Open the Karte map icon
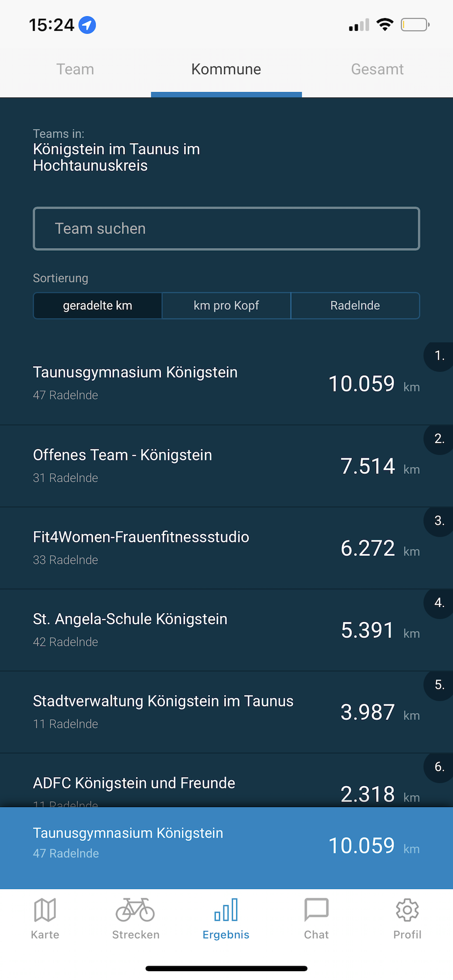Viewport: 453px width, 980px height. [45, 910]
